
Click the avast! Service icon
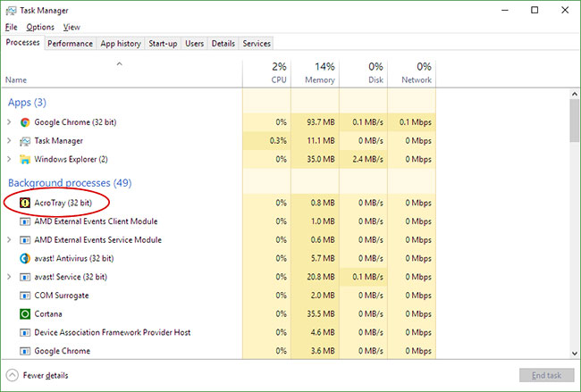click(x=25, y=277)
